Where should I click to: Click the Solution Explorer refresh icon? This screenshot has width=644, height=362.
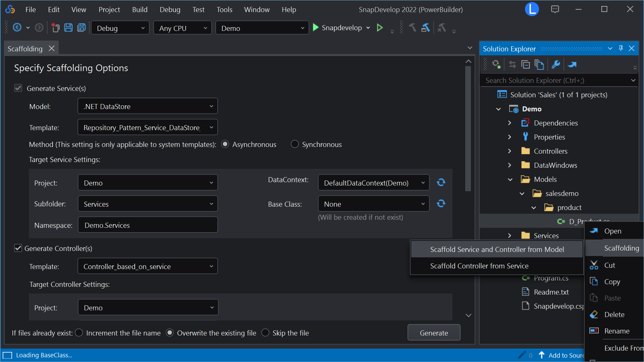click(496, 64)
